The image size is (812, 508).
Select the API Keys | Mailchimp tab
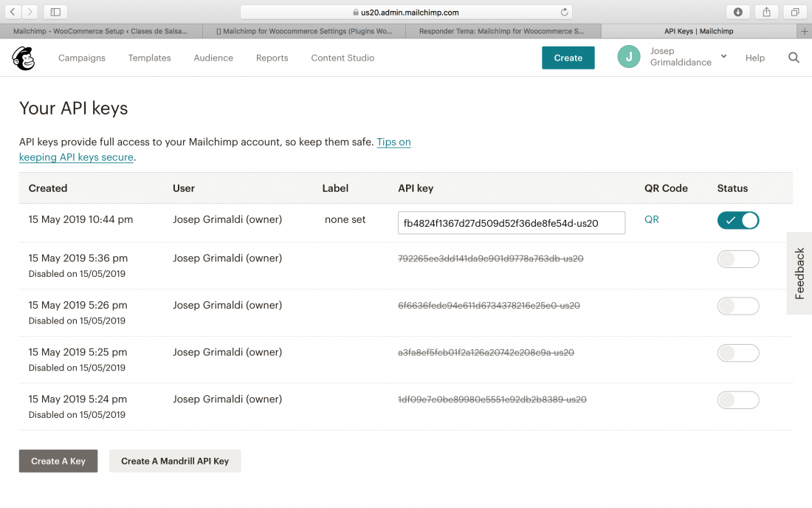point(698,31)
